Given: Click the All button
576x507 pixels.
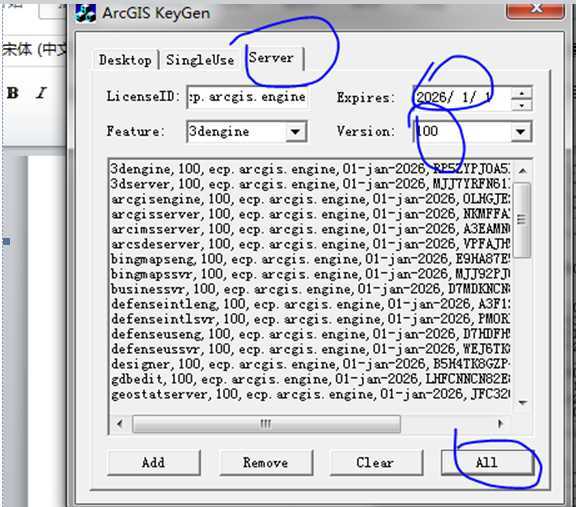Looking at the screenshot, I should point(487,462).
